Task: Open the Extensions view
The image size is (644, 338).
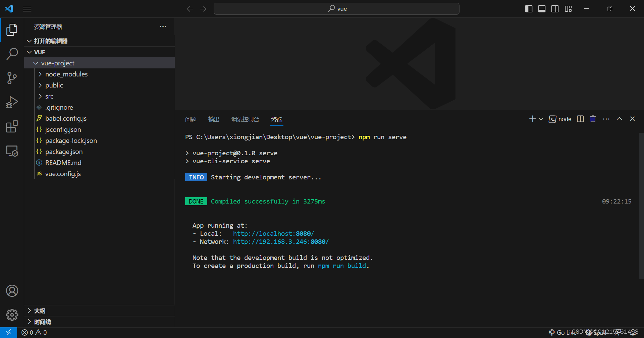Action: [12, 126]
